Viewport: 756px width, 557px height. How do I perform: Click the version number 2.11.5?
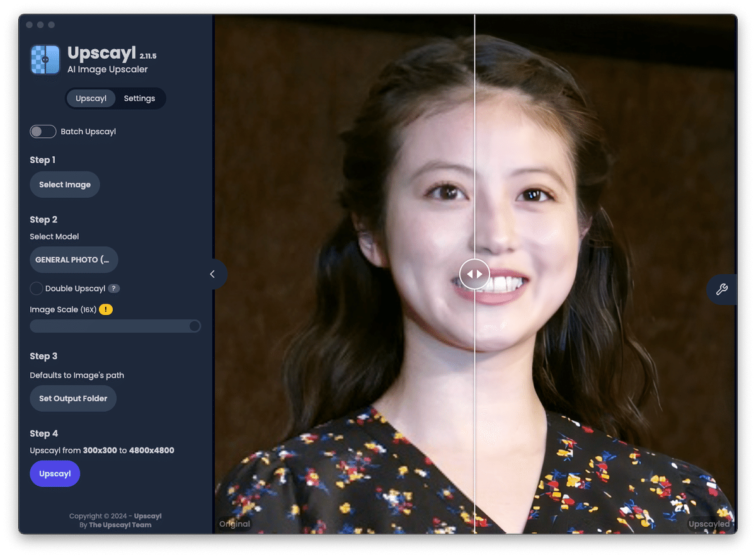coord(148,57)
